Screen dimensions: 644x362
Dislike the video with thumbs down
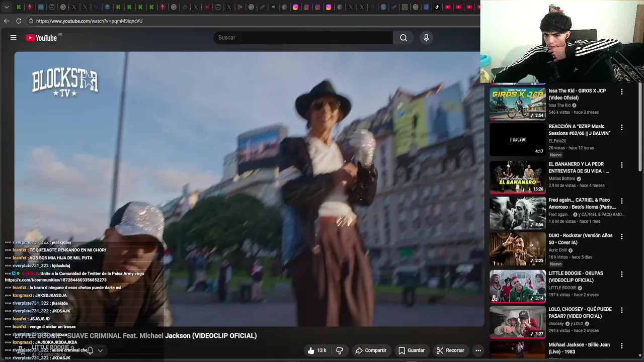pos(340,350)
